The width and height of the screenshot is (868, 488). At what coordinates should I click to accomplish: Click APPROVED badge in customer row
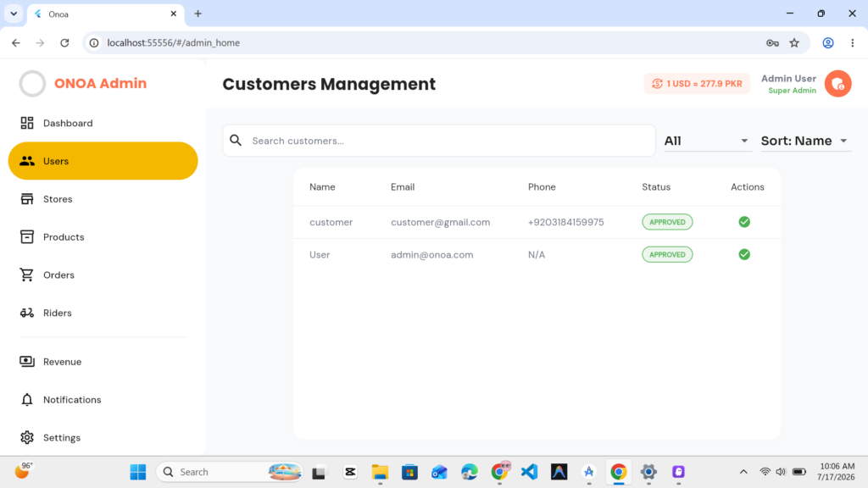(667, 222)
